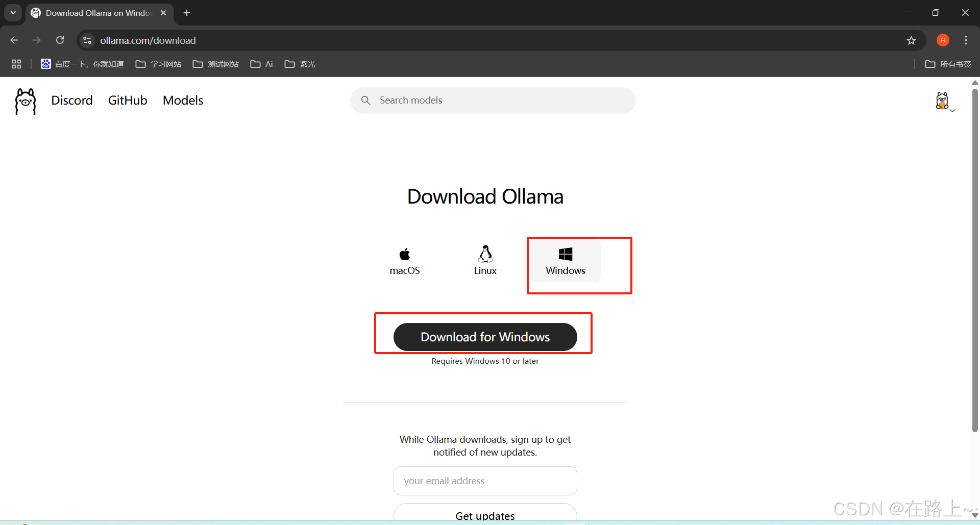The width and height of the screenshot is (980, 525).
Task: Reload the current page
Action: click(60, 40)
